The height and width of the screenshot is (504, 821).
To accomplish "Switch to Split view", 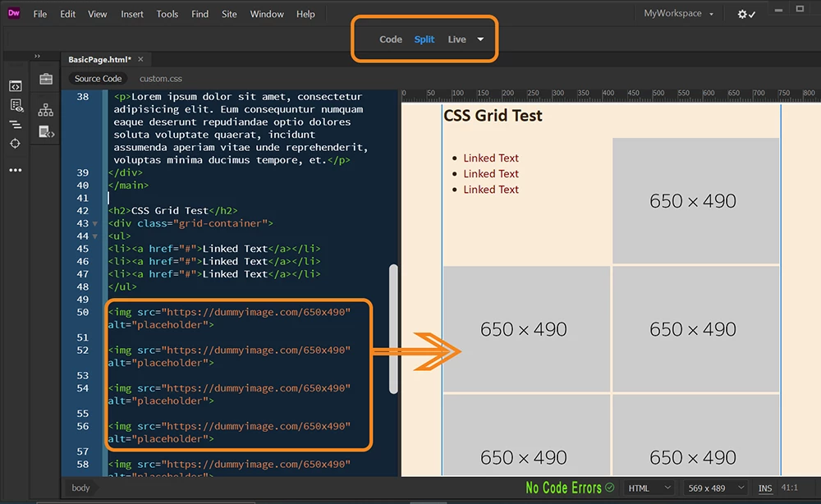I will tap(424, 39).
